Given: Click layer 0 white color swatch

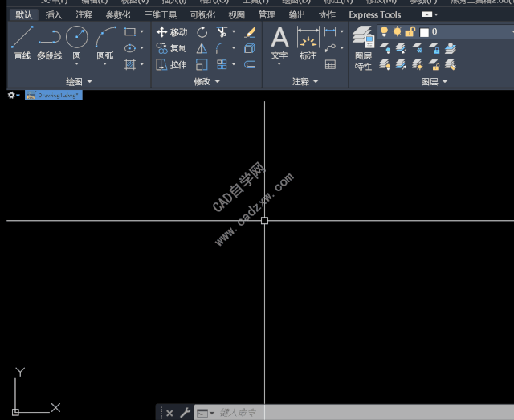Looking at the screenshot, I should (x=424, y=32).
